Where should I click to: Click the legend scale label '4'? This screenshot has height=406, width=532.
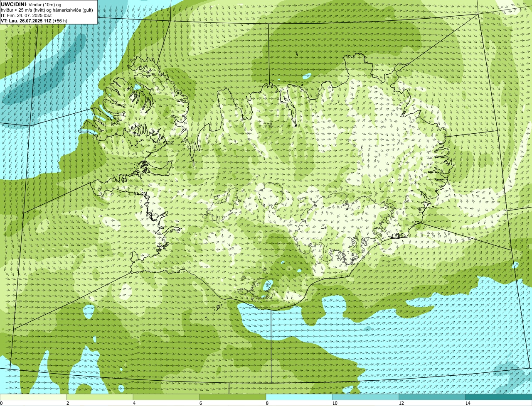(134, 403)
